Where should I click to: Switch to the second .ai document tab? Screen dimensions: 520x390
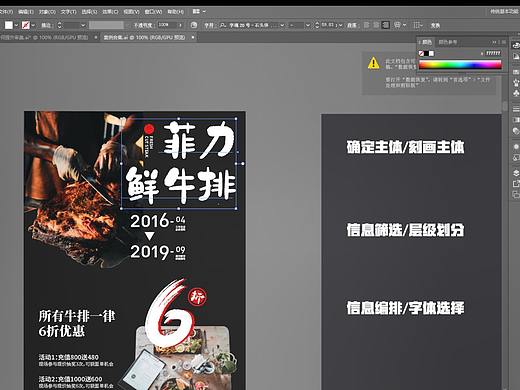[x=144, y=37]
